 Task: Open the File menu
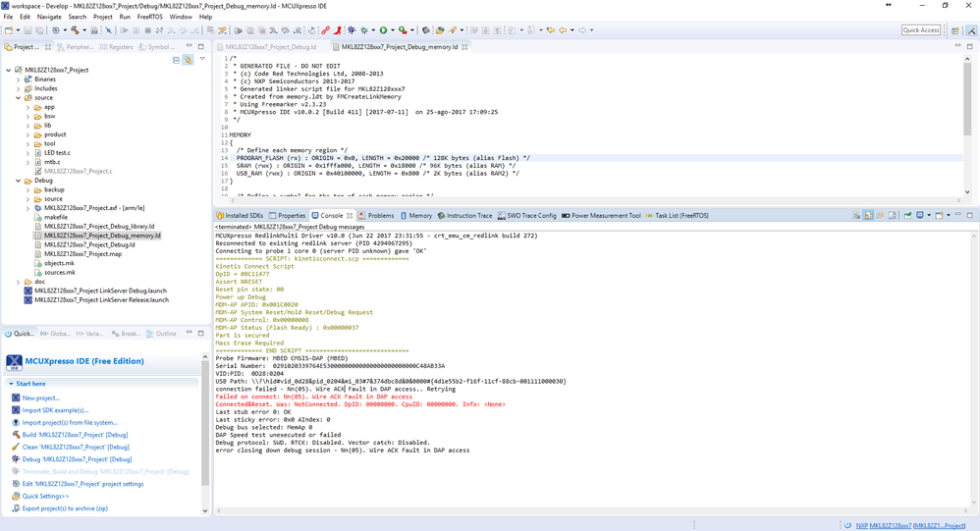tap(8, 17)
